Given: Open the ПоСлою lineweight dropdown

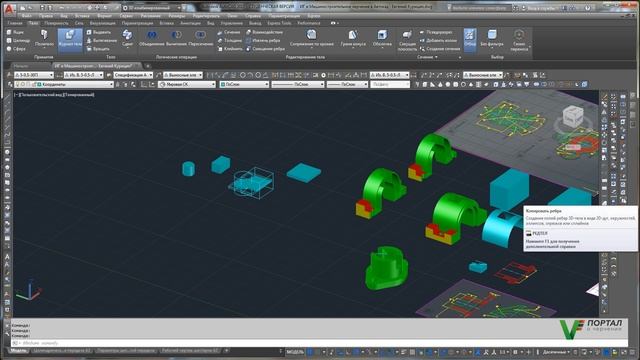Looking at the screenshot, I should (x=347, y=84).
